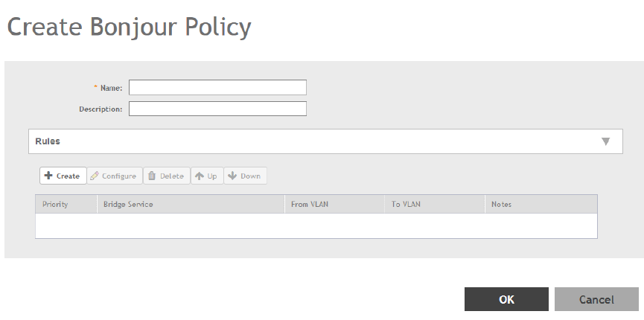Confirm policy with OK button
The image size is (644, 320).
[506, 299]
